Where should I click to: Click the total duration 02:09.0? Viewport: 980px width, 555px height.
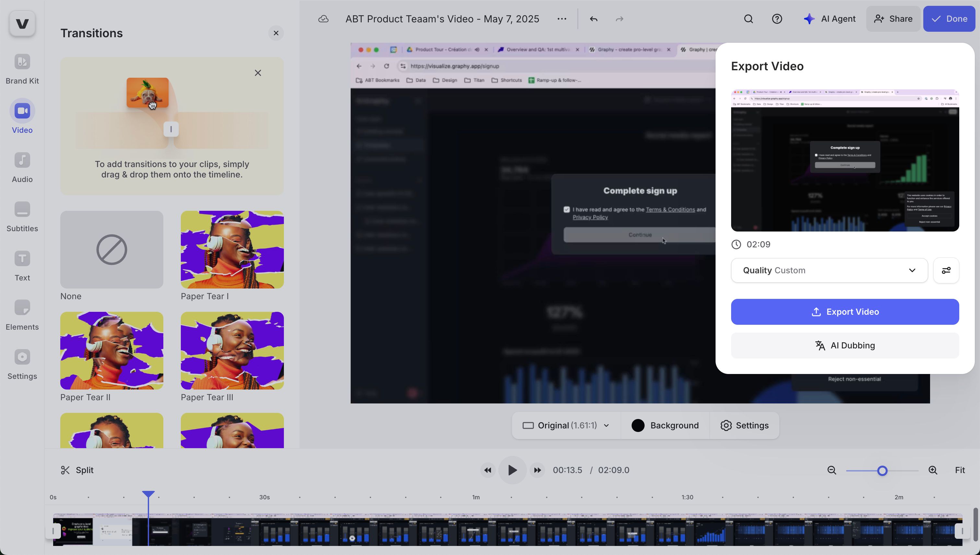pos(614,470)
